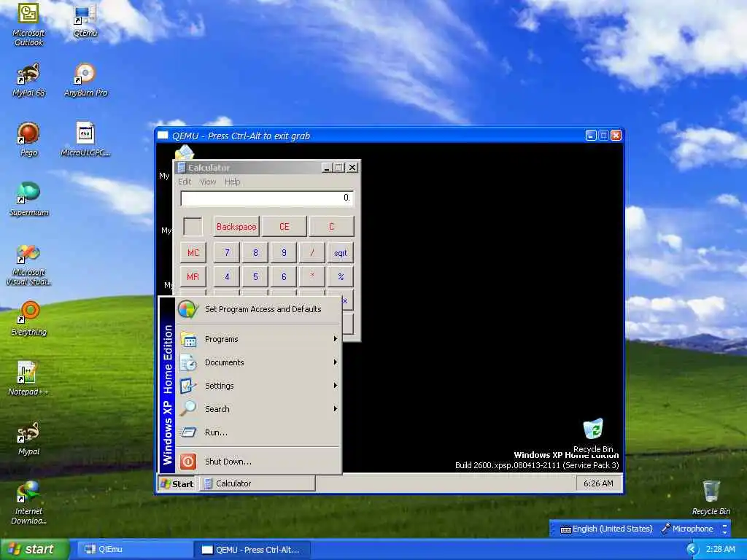747x560 pixels.
Task: Select the Recycle Bin inside QEMU window
Action: click(x=593, y=435)
